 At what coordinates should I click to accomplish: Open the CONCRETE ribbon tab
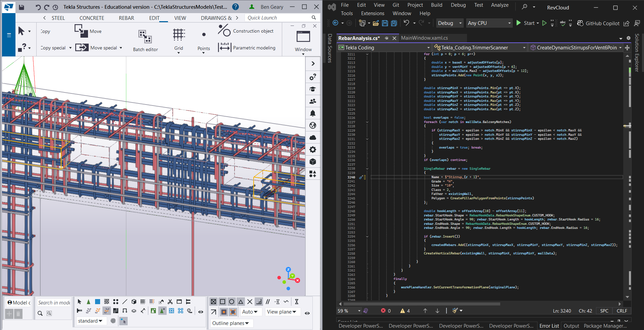(x=92, y=18)
